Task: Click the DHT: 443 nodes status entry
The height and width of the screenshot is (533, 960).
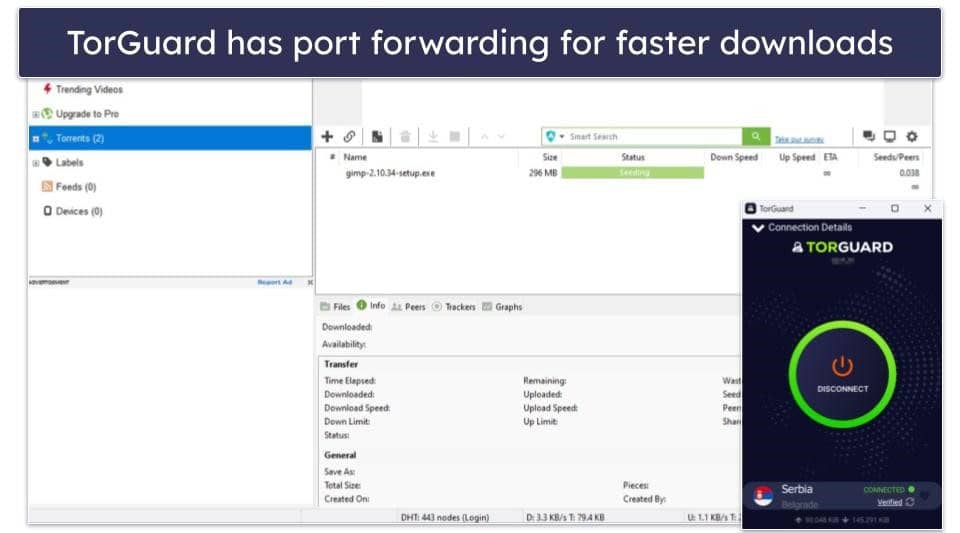Action: click(x=444, y=517)
